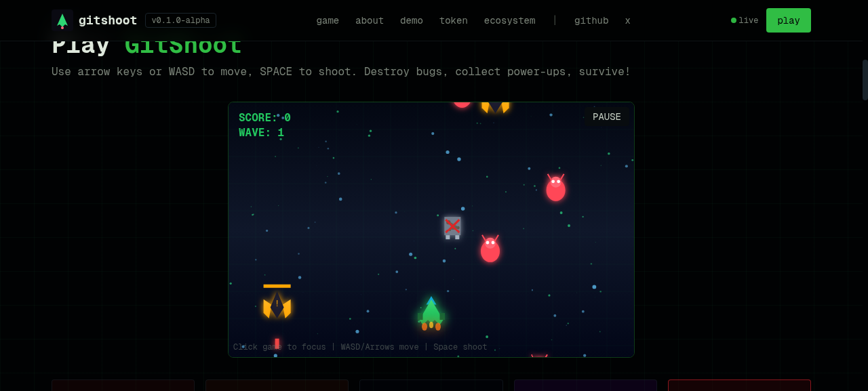Open the game menu item

click(328, 20)
